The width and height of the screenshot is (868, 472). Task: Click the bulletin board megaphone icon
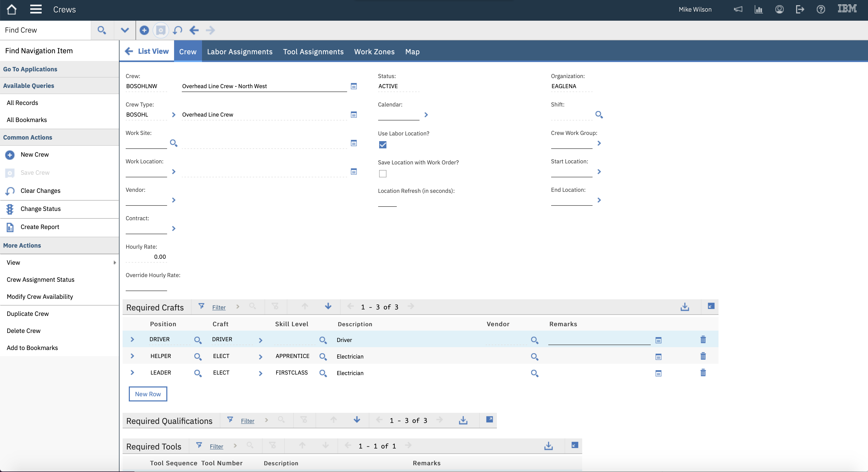(738, 9)
